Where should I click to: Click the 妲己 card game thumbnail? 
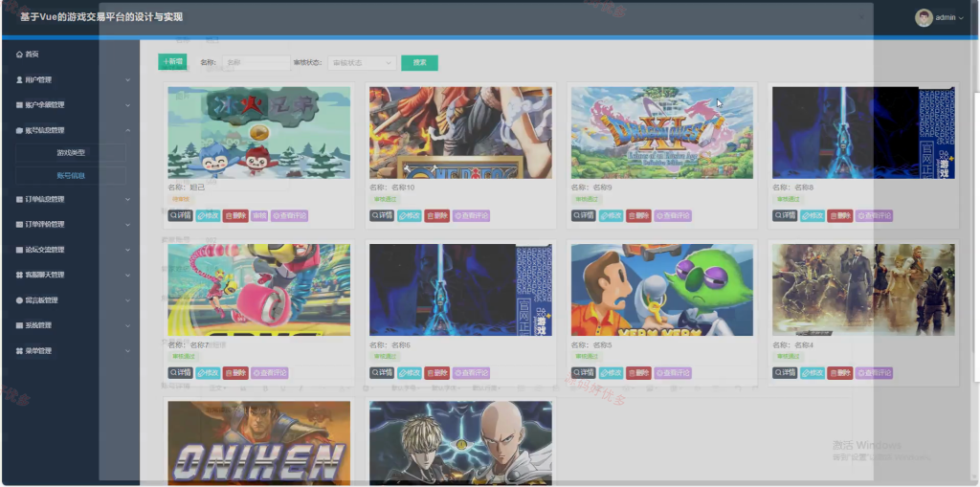pos(258,133)
